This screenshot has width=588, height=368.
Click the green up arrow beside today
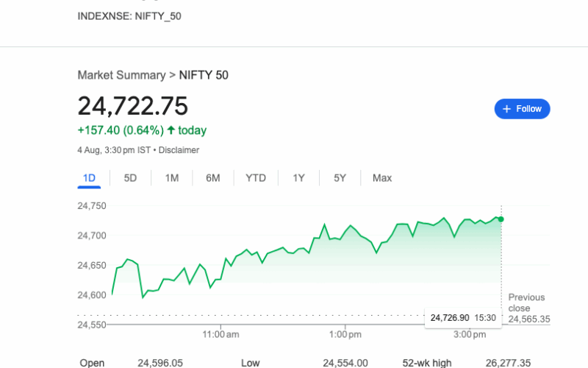(x=171, y=130)
